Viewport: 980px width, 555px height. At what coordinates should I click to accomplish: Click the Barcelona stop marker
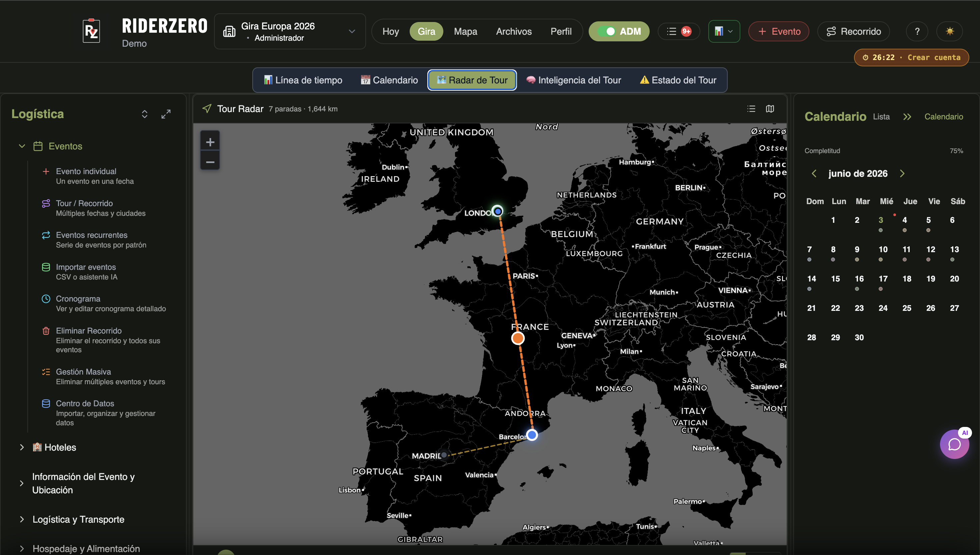click(x=532, y=435)
